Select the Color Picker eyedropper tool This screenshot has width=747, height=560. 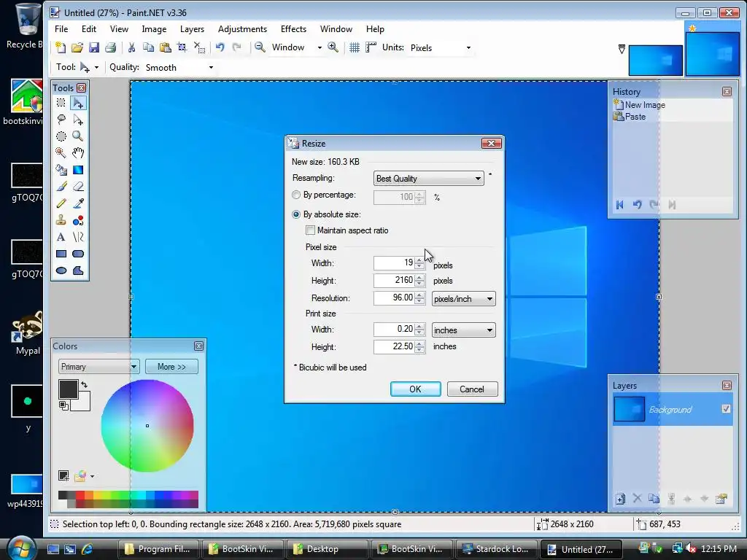pyautogui.click(x=78, y=203)
